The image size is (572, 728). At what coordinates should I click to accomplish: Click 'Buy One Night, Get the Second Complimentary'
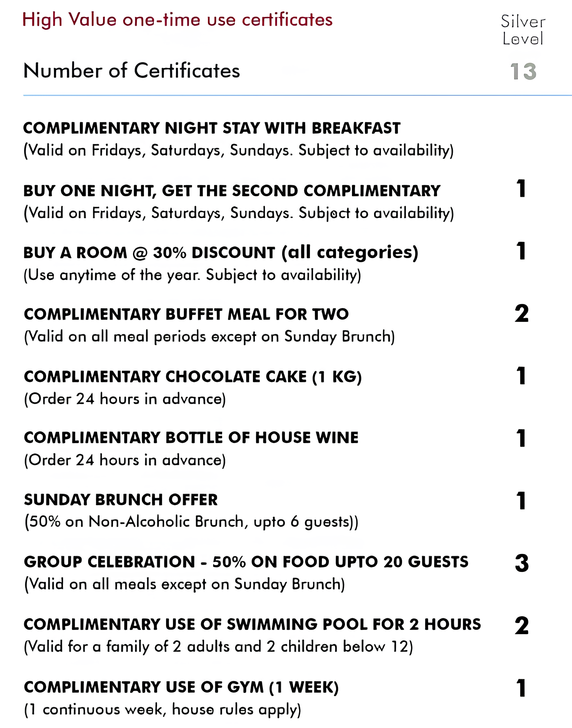coord(232,191)
